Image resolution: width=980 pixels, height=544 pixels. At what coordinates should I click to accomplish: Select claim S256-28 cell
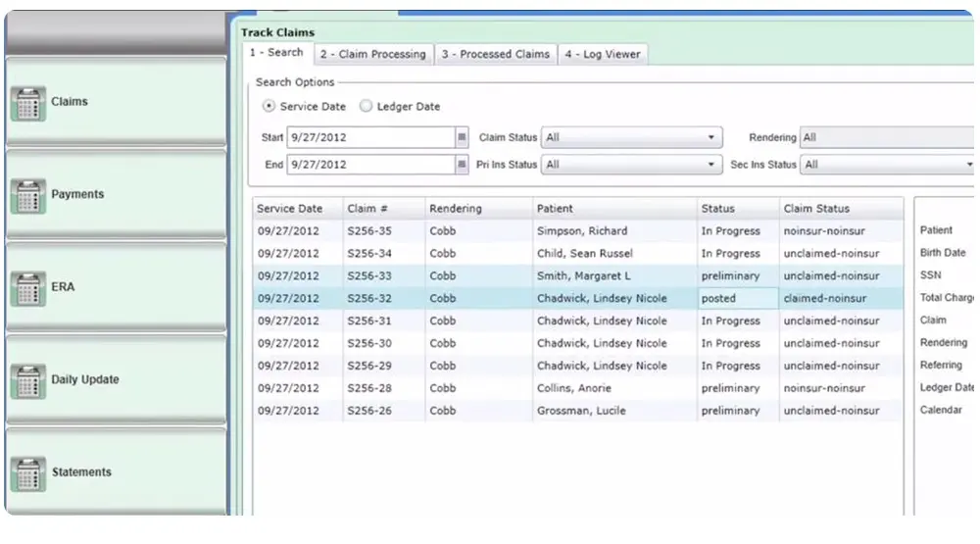pyautogui.click(x=384, y=388)
